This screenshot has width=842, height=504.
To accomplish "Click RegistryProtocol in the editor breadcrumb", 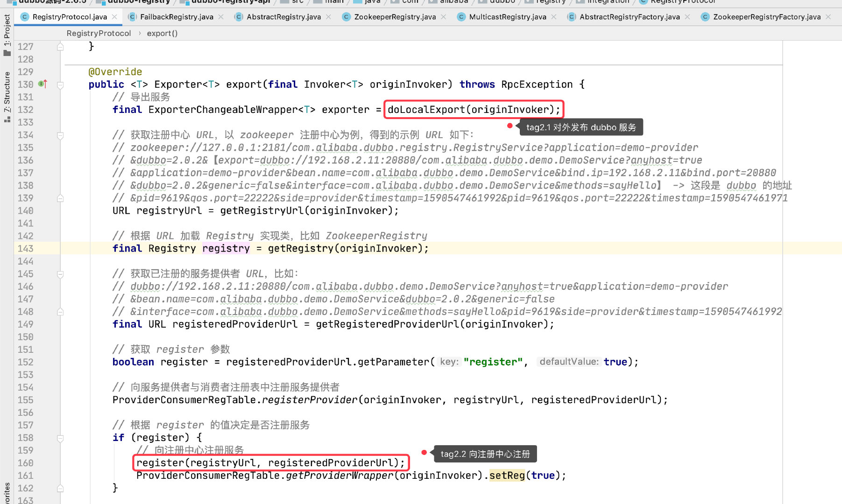I will (99, 33).
